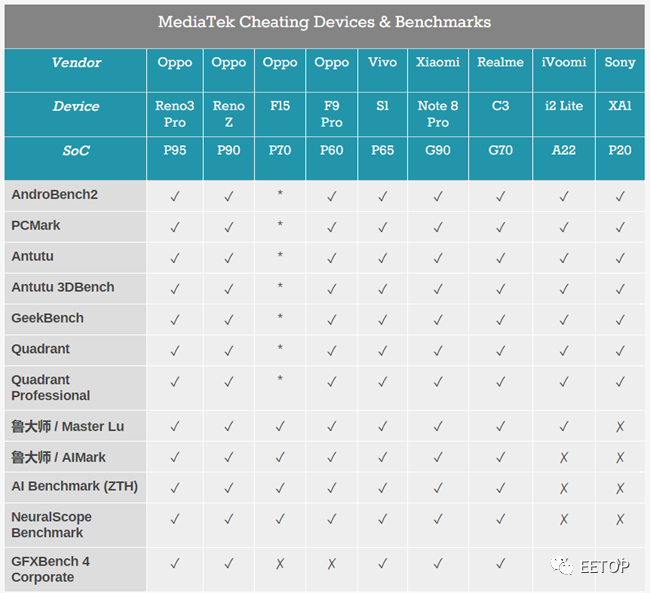
Task: Click the checkmark for AndroBench2 under Reno3 Pro
Action: [175, 196]
